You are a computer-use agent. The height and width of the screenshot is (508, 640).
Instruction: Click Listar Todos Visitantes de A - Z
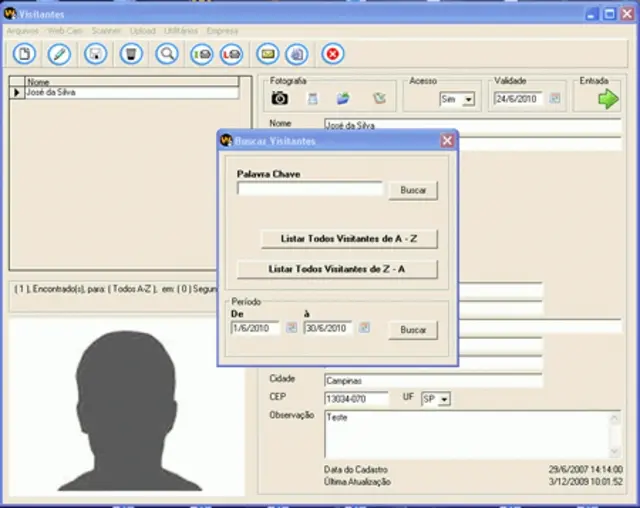(349, 239)
